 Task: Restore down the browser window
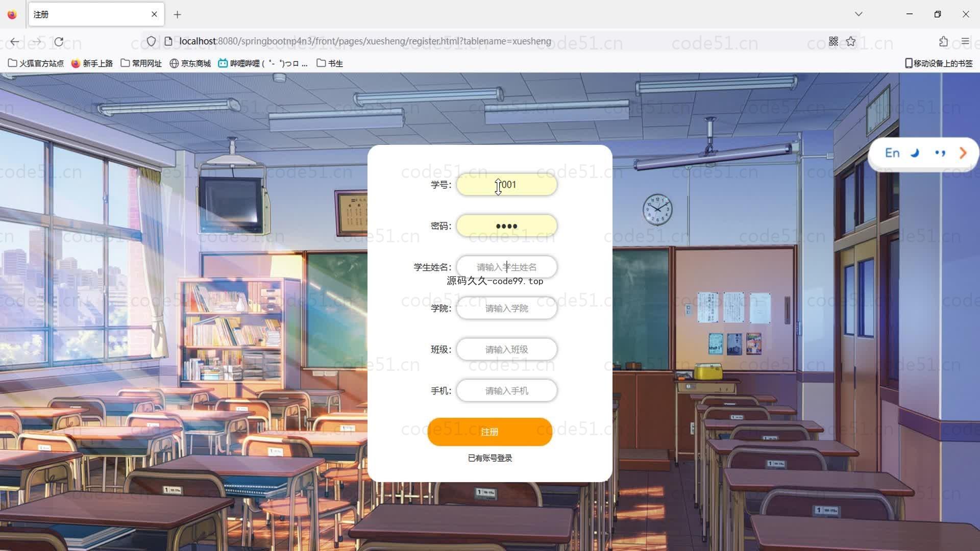937,14
